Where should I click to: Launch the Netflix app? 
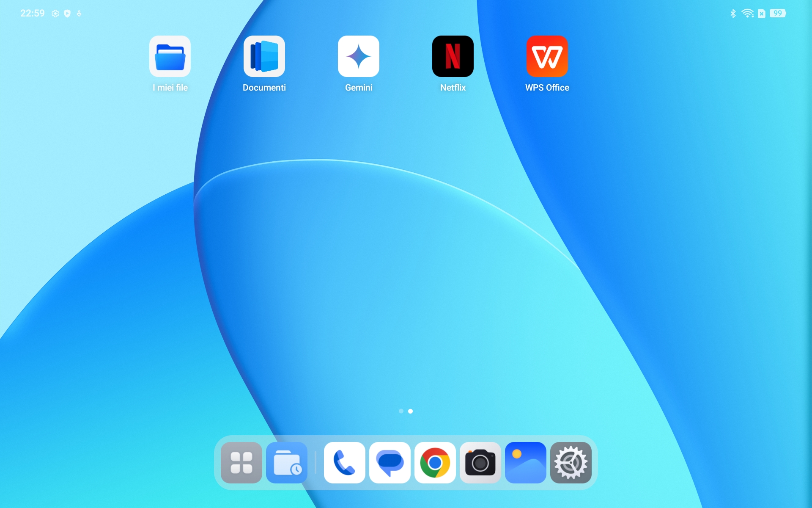click(453, 56)
